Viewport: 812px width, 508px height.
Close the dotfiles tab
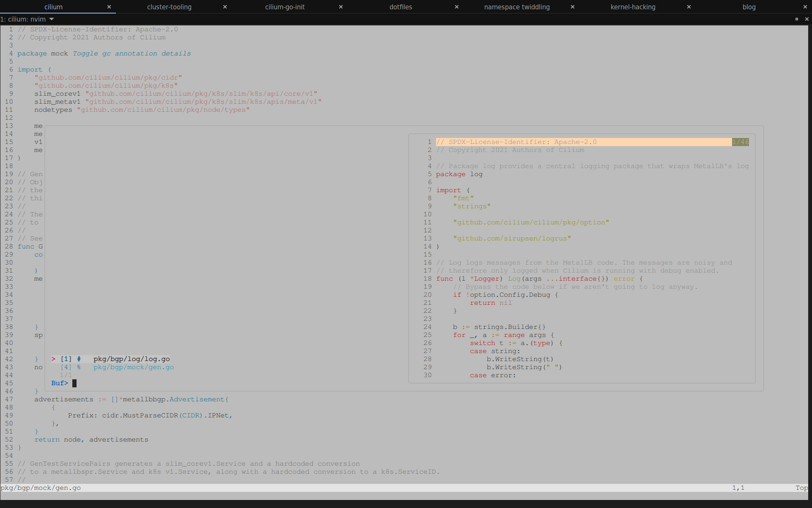[457, 7]
